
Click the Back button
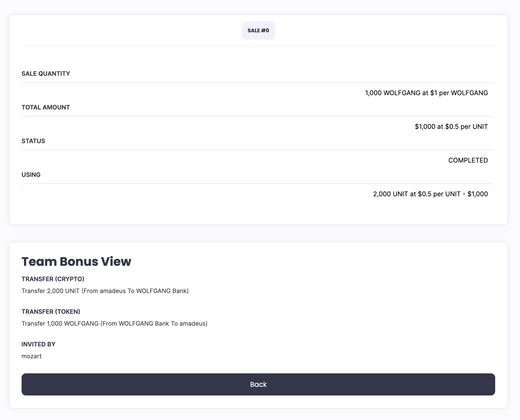click(x=258, y=384)
